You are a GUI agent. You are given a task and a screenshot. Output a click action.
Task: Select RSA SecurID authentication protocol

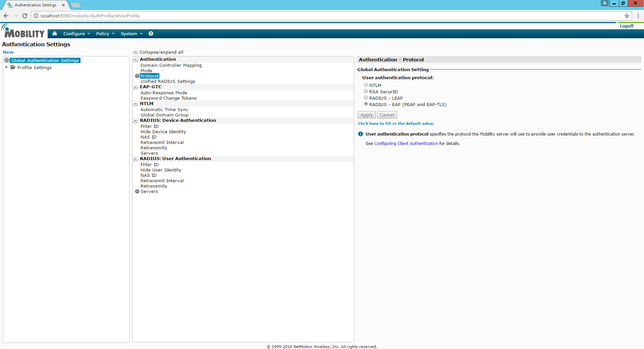pyautogui.click(x=366, y=91)
